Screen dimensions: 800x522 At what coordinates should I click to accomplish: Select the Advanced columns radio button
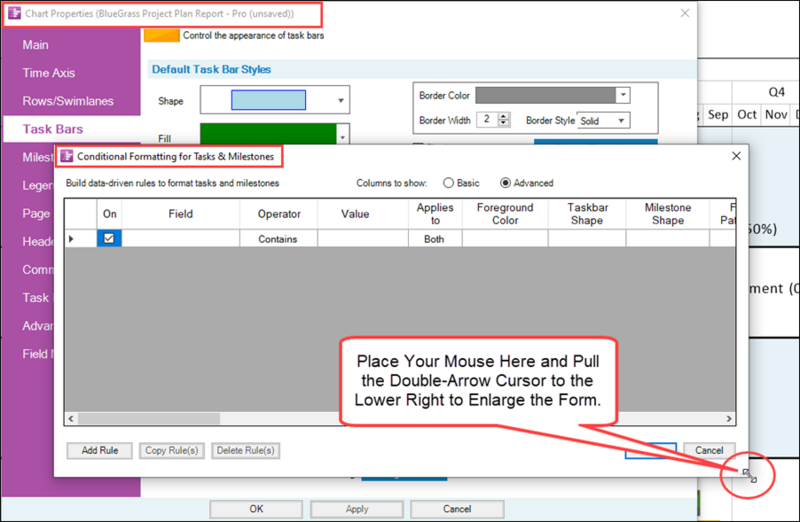click(505, 183)
